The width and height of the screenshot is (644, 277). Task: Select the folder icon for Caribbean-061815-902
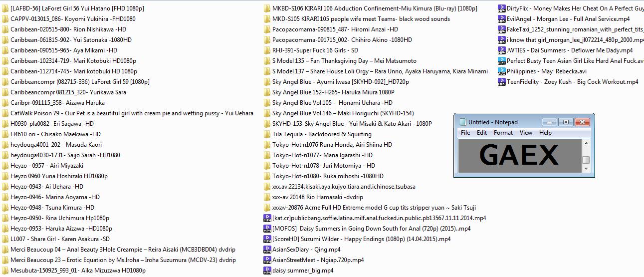tap(5, 40)
